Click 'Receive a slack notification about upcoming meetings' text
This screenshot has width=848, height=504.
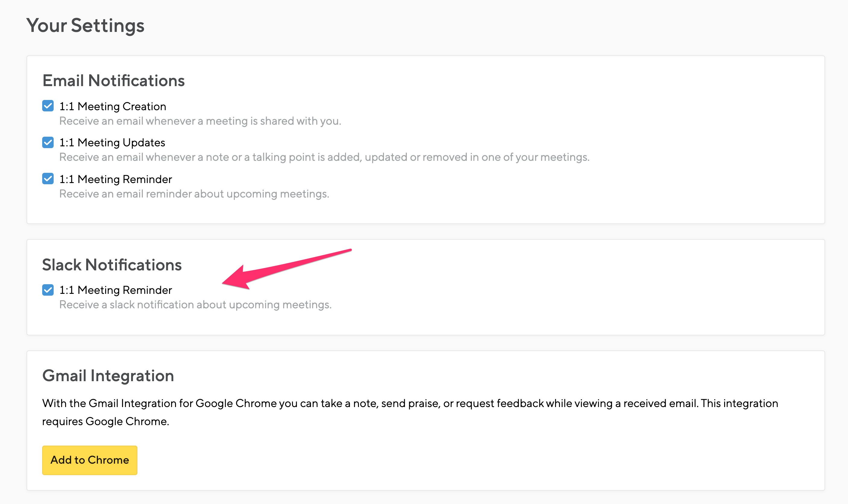coord(196,305)
